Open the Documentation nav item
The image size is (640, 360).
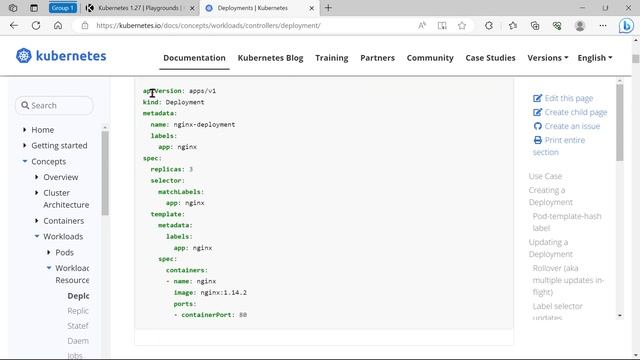(x=194, y=58)
